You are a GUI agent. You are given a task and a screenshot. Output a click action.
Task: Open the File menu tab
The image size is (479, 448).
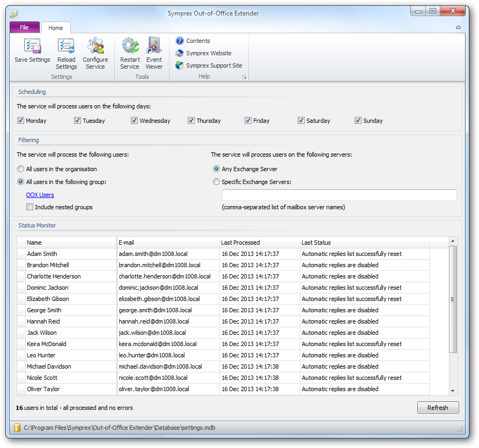point(25,27)
